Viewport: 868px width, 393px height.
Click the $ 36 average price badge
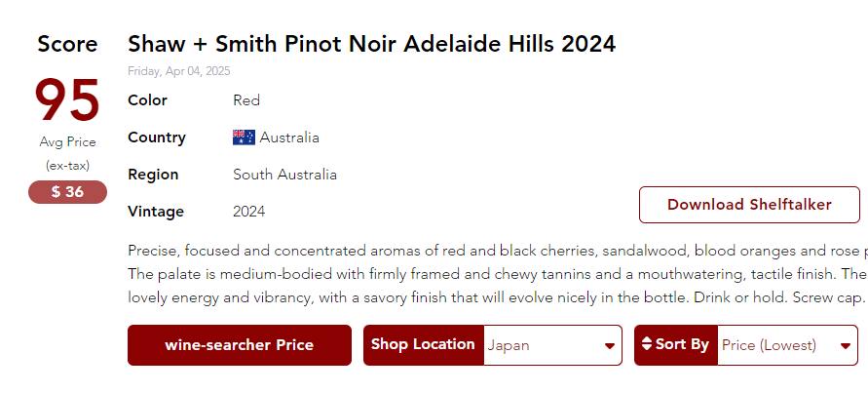tap(67, 192)
